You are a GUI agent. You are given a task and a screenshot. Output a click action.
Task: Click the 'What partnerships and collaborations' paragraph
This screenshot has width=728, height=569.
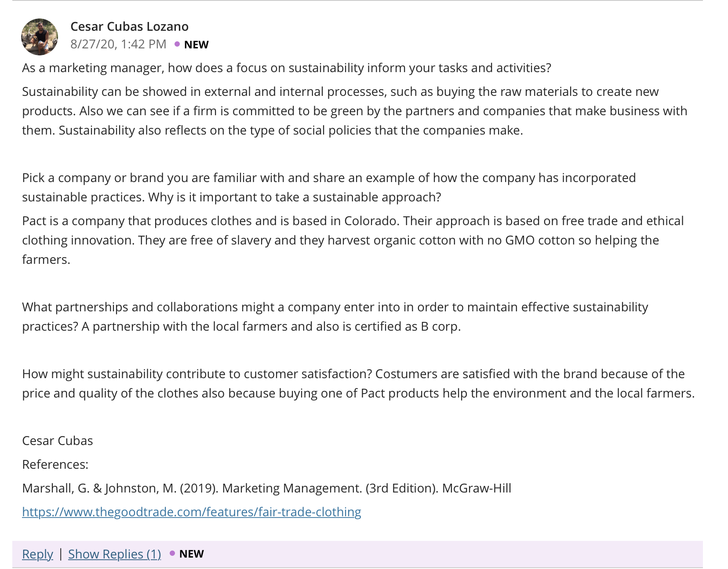tap(335, 317)
